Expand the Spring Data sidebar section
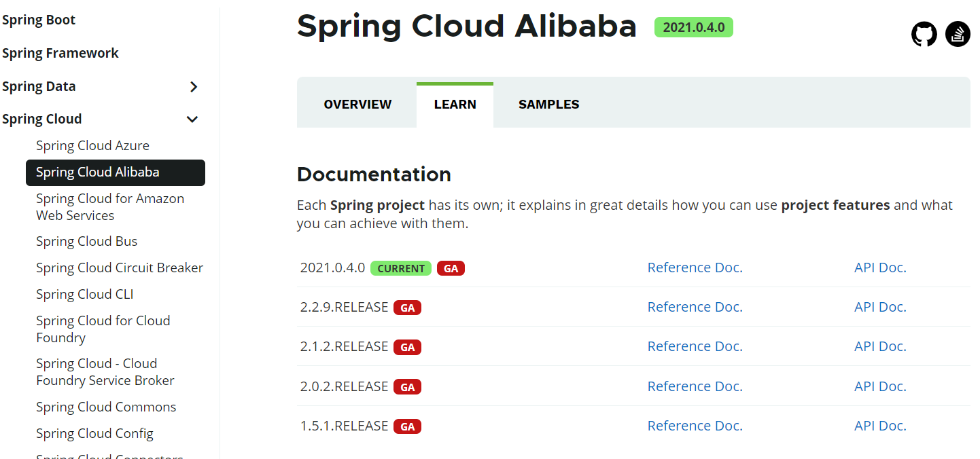This screenshot has height=459, width=980. pyautogui.click(x=194, y=87)
